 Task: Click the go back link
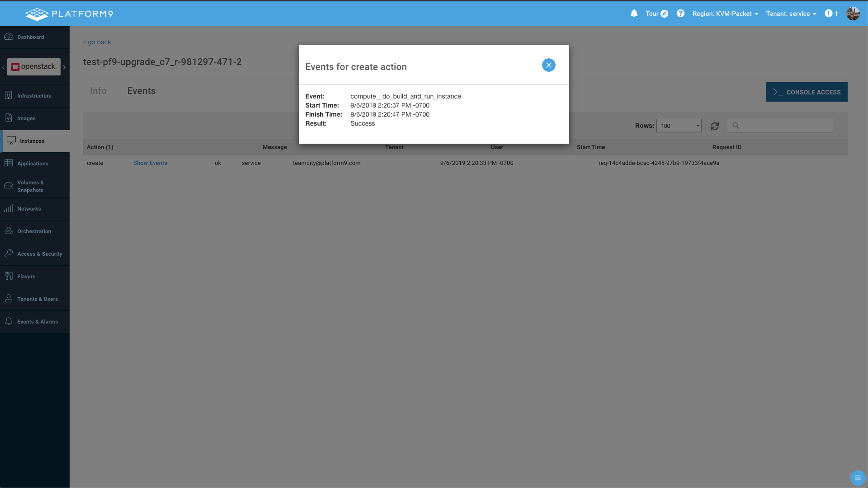point(97,42)
